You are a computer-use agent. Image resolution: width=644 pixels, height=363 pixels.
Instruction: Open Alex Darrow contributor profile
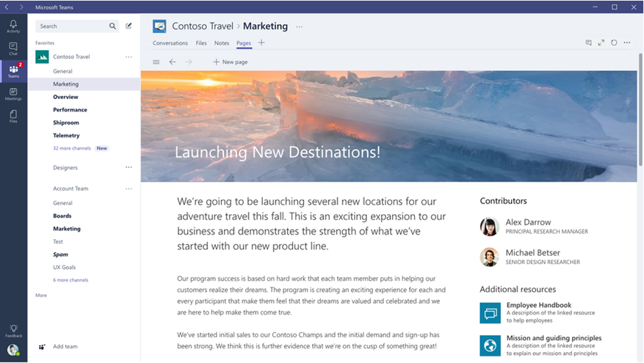(x=528, y=222)
